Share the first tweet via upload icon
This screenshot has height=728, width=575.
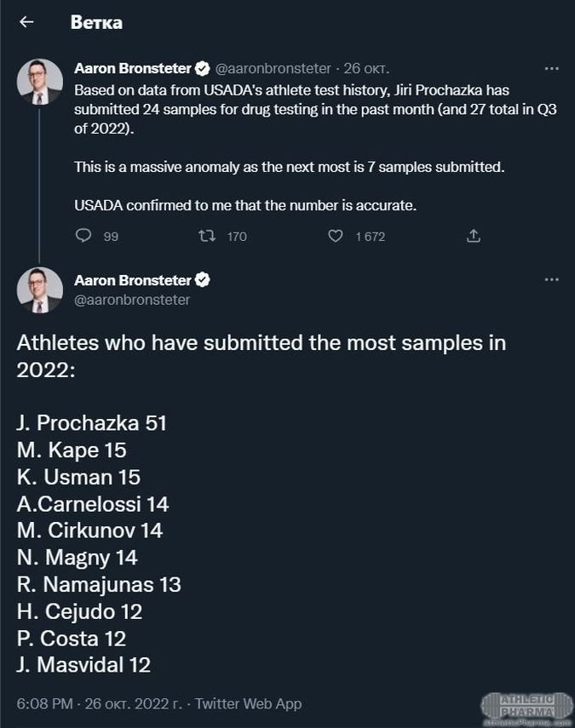pos(474,236)
